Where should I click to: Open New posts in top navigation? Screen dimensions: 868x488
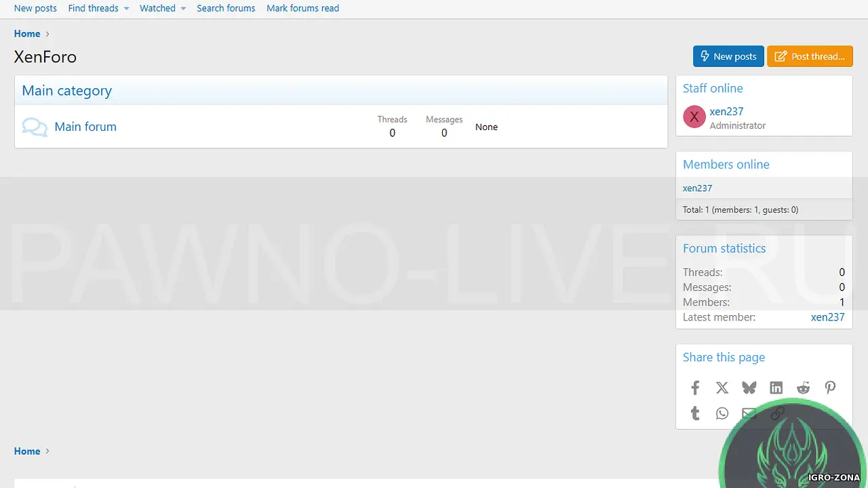(x=35, y=8)
